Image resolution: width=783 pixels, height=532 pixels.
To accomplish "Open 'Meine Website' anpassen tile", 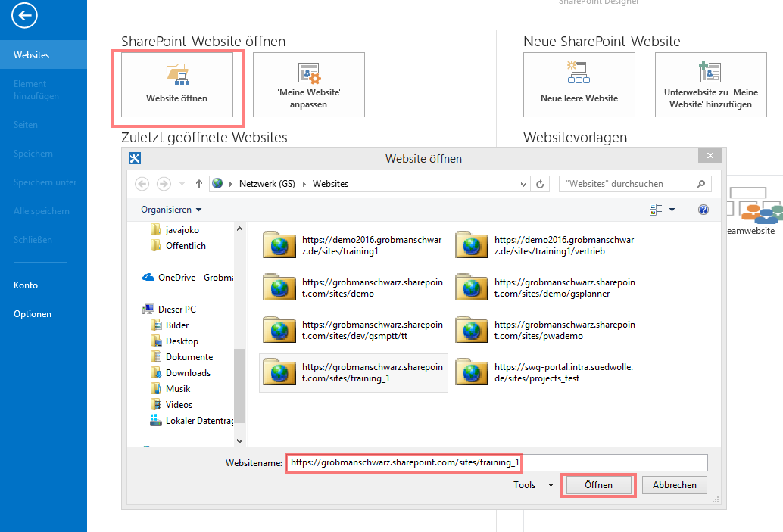I will (308, 85).
